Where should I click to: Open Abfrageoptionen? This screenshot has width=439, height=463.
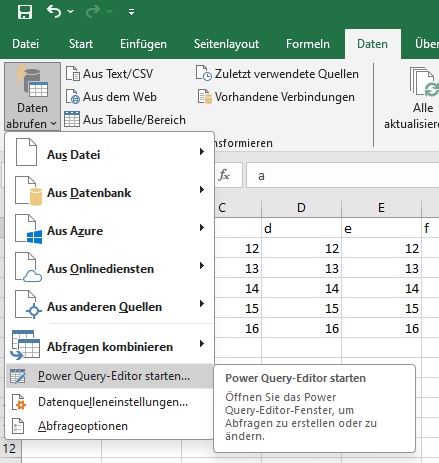coord(109,426)
